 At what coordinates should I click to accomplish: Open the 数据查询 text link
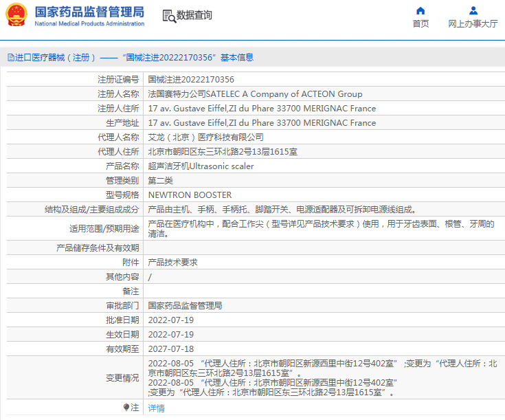pos(194,15)
